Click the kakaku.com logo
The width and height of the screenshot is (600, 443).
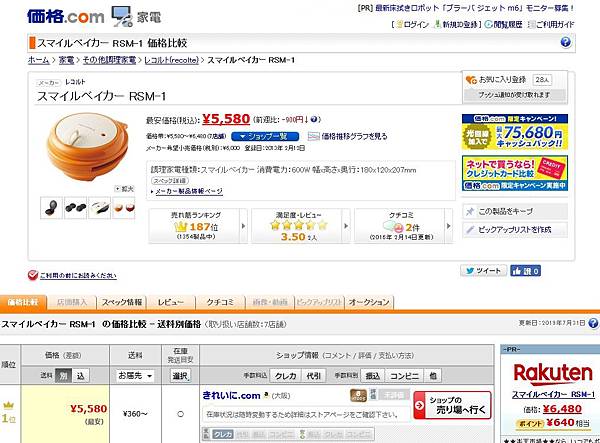pos(65,16)
